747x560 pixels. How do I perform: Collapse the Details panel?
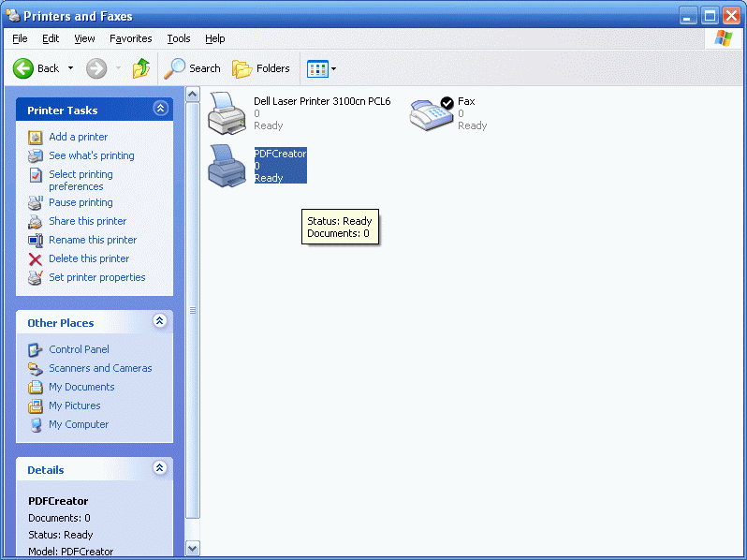click(160, 468)
